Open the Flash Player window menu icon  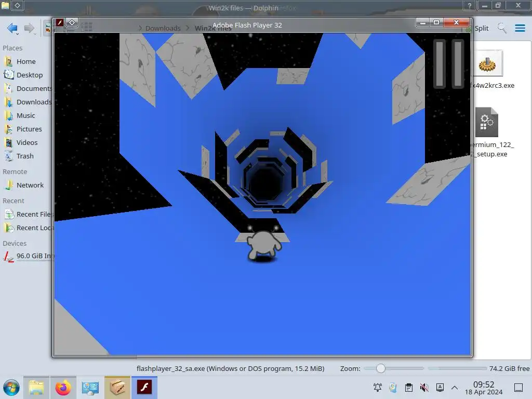60,23
